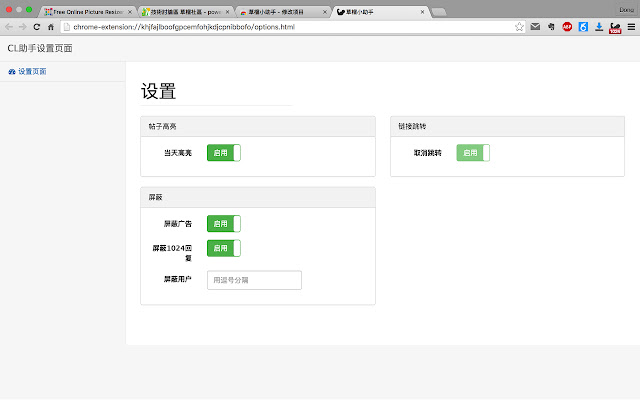This screenshot has height=400, width=640.
Task: Open the 设置页面 sidebar link
Action: point(32,72)
